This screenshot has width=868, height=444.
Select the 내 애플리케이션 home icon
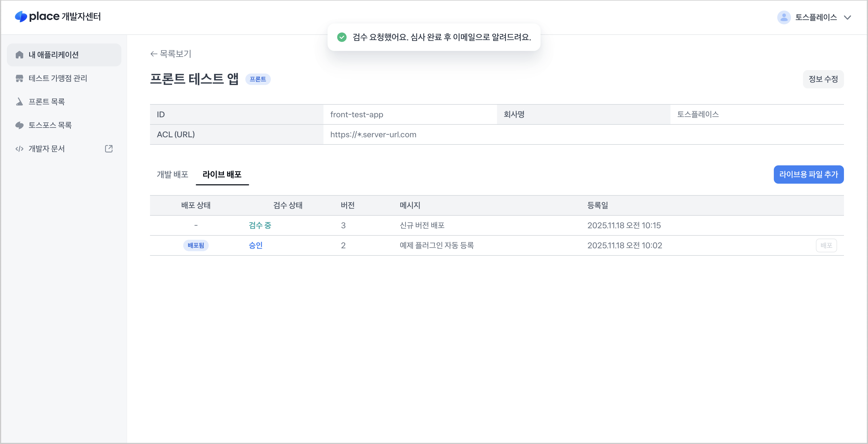pyautogui.click(x=19, y=55)
